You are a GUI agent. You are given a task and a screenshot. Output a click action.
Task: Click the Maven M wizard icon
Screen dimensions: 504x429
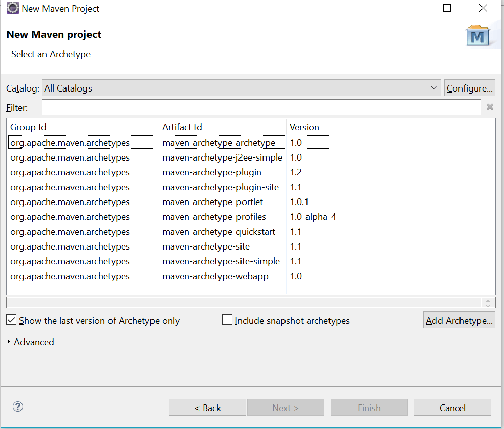(x=478, y=36)
